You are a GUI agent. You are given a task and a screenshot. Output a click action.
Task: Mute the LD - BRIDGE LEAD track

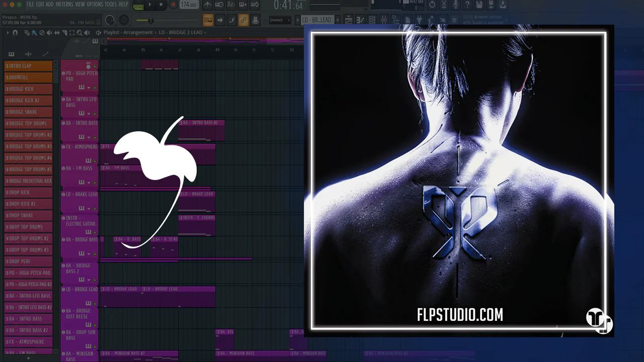[x=95, y=304]
